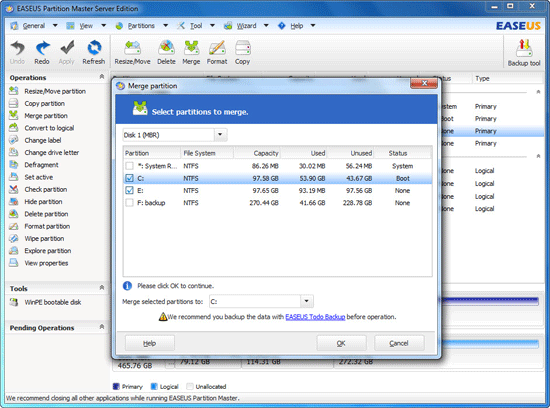This screenshot has height=408, width=550.
Task: Click the Change label icon
Action: click(x=14, y=140)
